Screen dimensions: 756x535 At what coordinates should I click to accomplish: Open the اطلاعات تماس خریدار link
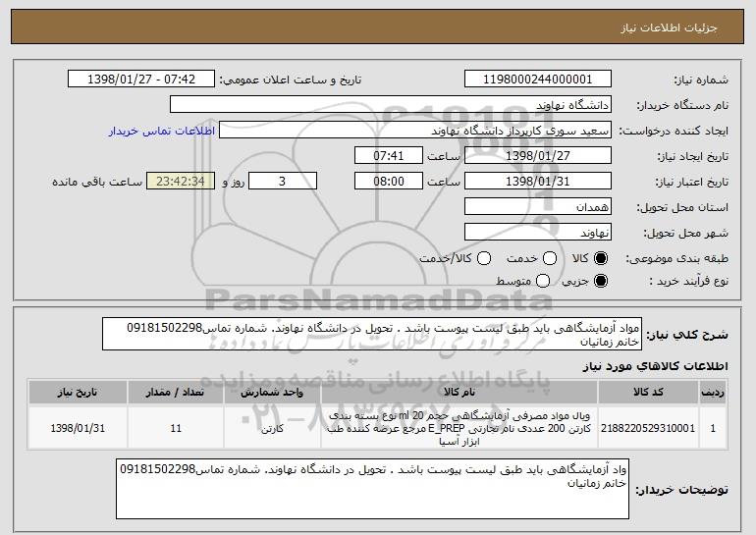pos(162,132)
